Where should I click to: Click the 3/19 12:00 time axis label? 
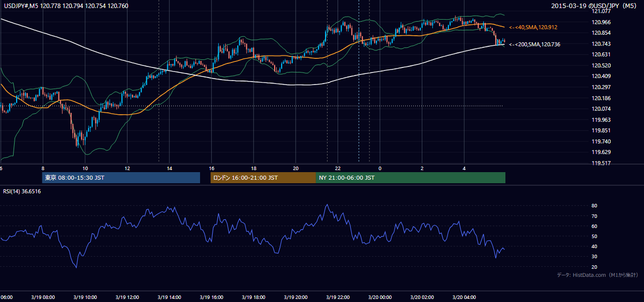(x=127, y=297)
